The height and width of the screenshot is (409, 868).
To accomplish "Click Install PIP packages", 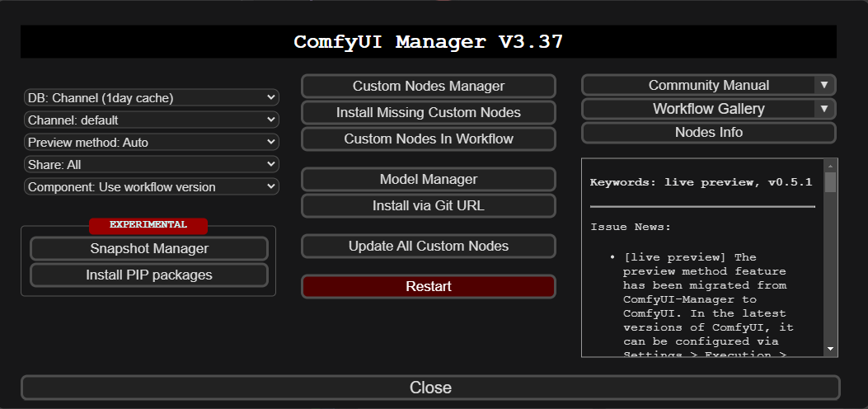I will point(149,275).
